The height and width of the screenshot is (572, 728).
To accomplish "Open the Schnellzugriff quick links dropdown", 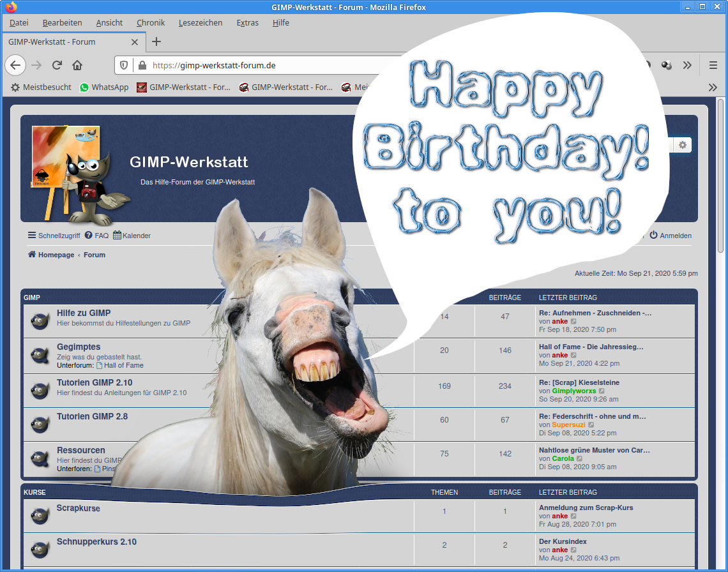I will coord(54,236).
